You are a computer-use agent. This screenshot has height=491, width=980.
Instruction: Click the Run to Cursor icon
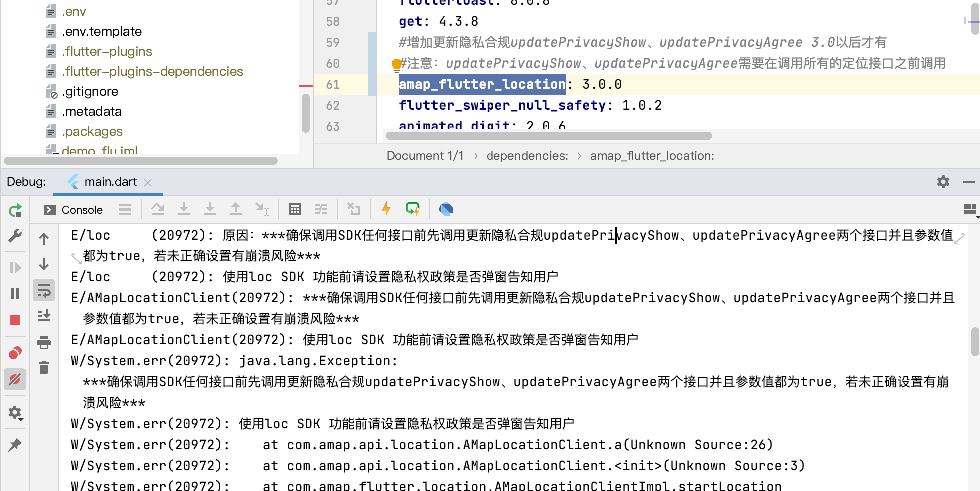coord(262,209)
